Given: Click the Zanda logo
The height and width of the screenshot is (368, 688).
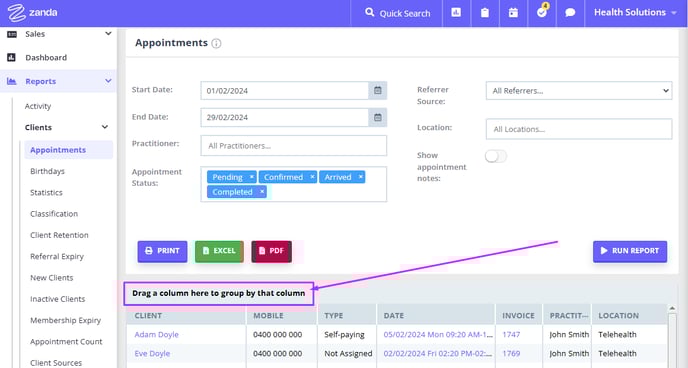Looking at the screenshot, I should coord(32,13).
